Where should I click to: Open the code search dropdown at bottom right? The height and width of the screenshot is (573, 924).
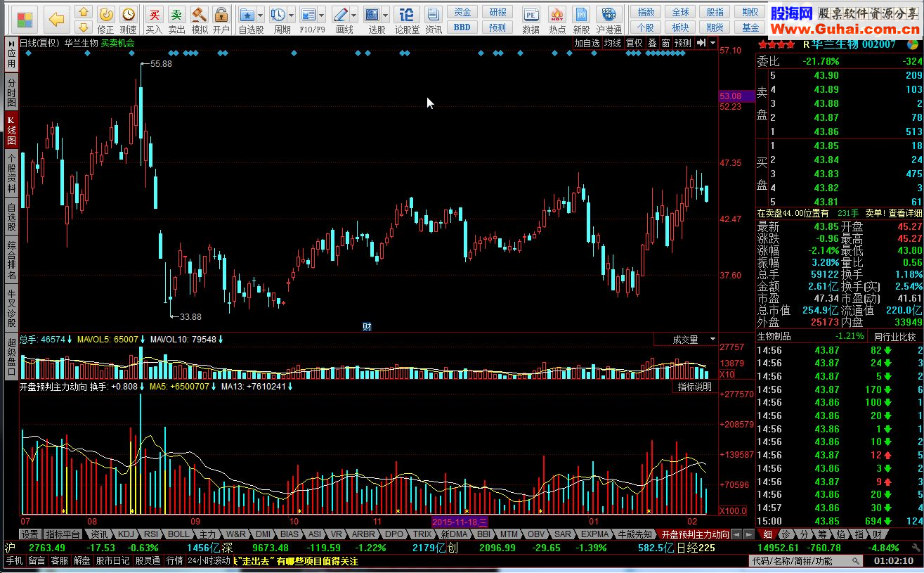pos(855,561)
